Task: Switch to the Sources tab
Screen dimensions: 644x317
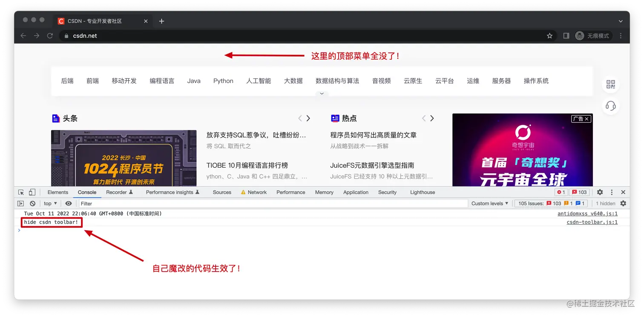Action: pos(222,192)
